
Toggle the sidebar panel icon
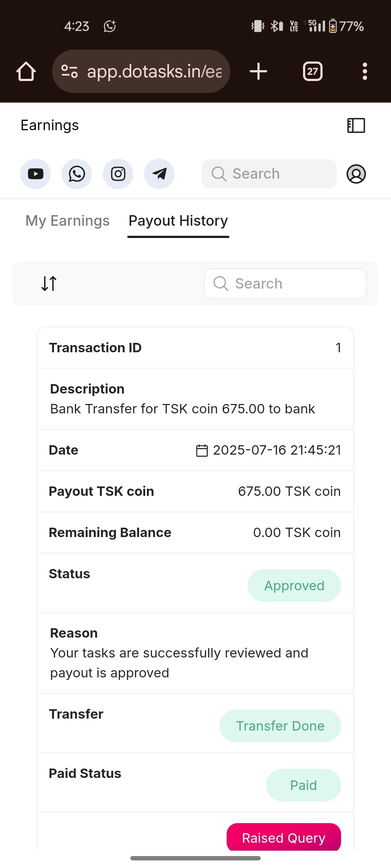(x=356, y=125)
